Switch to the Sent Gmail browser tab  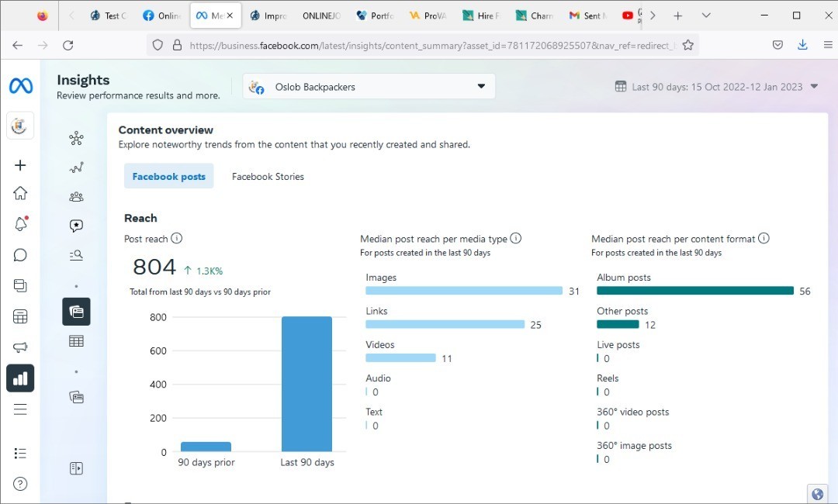587,16
